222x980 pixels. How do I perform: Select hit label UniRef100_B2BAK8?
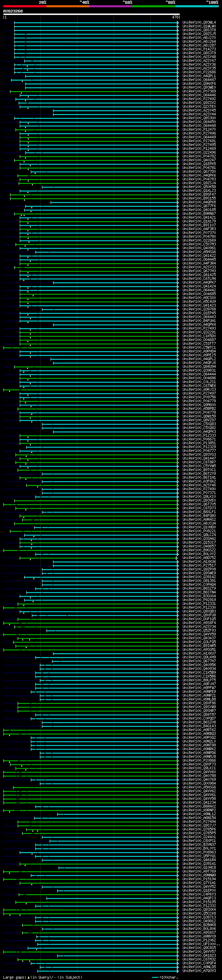coord(199,925)
